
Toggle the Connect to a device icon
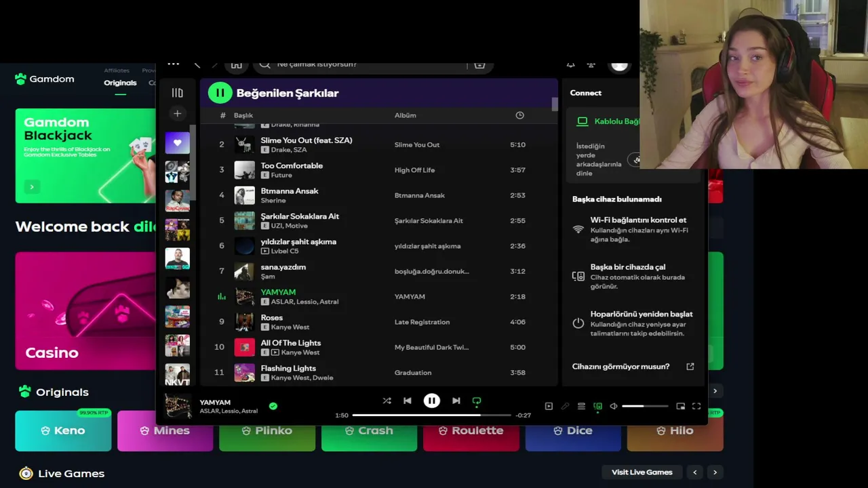coord(597,407)
